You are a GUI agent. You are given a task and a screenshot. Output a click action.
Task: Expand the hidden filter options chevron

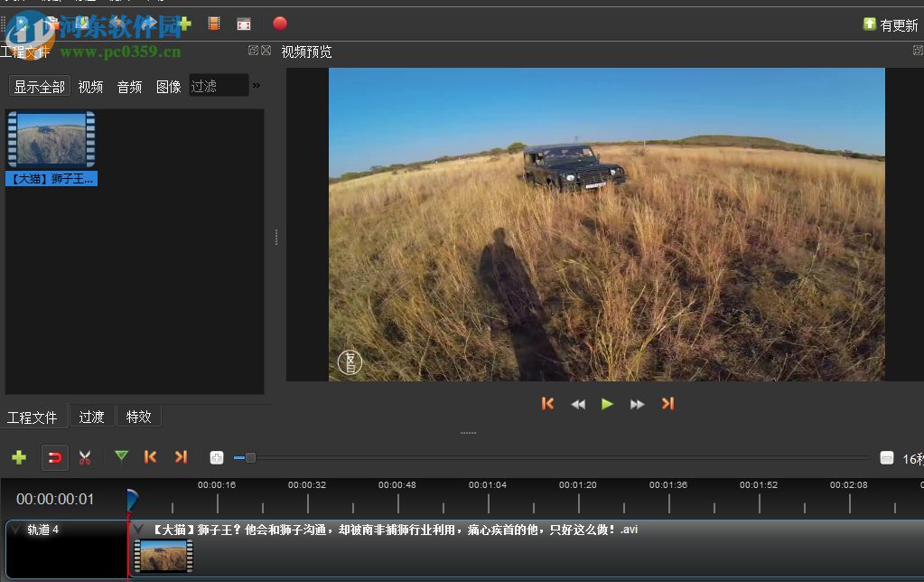[256, 86]
